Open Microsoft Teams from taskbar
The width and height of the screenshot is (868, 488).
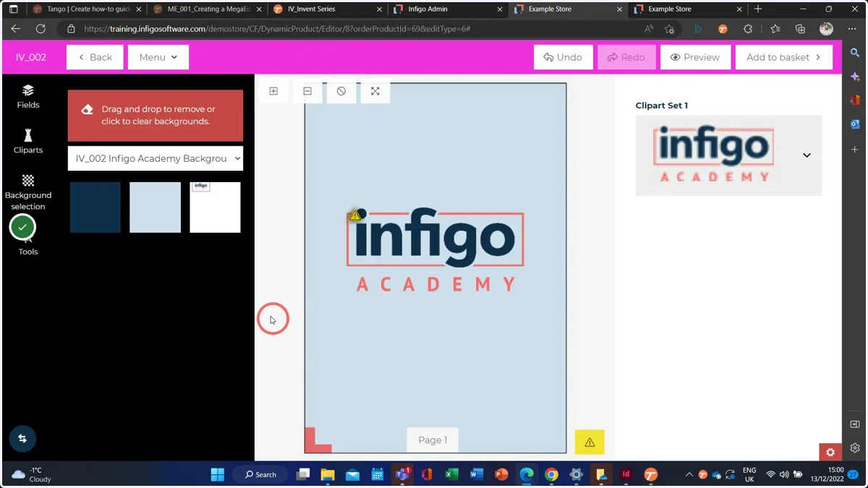point(402,474)
